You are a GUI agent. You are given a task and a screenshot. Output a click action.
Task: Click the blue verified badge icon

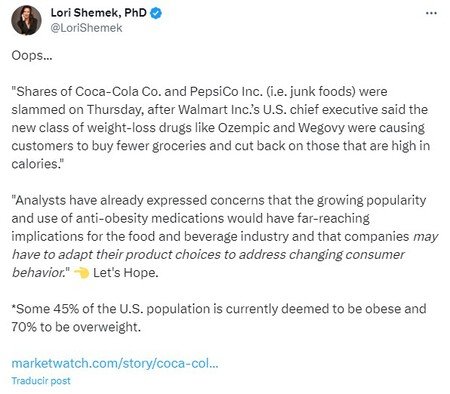(156, 13)
